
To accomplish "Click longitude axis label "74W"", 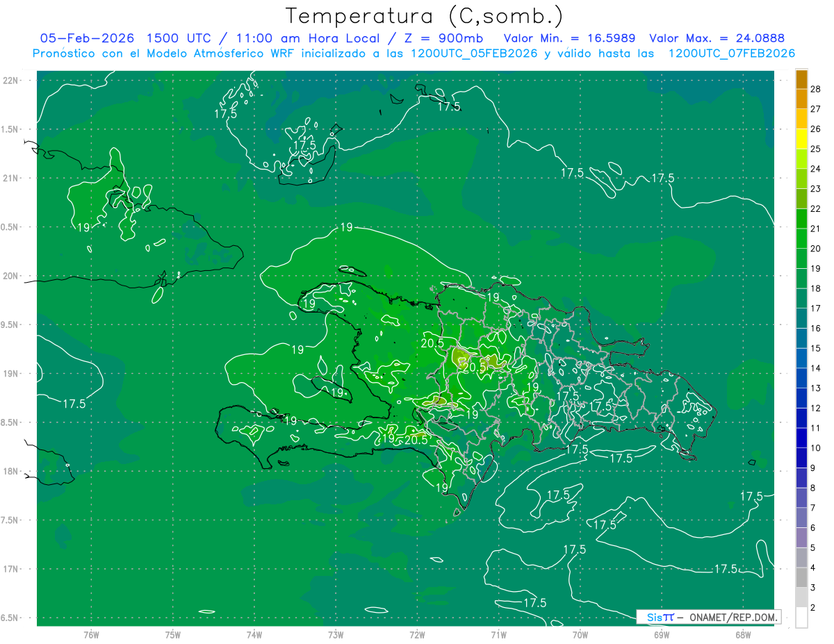I will pos(254,634).
